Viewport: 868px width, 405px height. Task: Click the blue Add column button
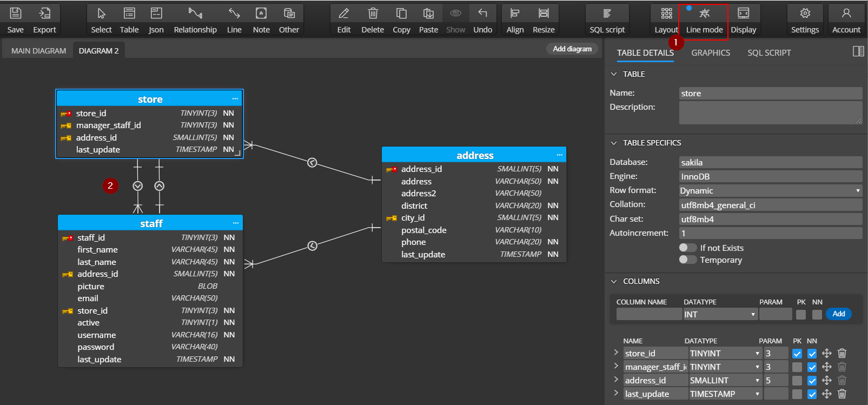pos(839,314)
